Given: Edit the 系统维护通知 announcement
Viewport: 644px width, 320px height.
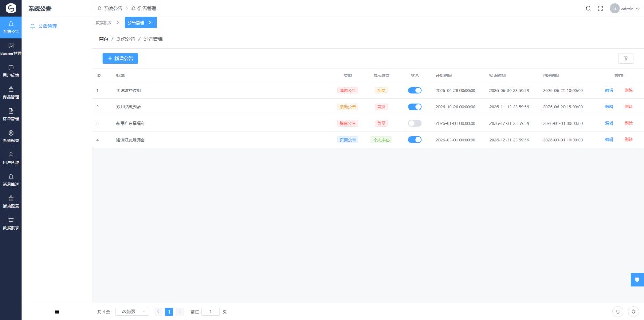Looking at the screenshot, I should tap(609, 91).
